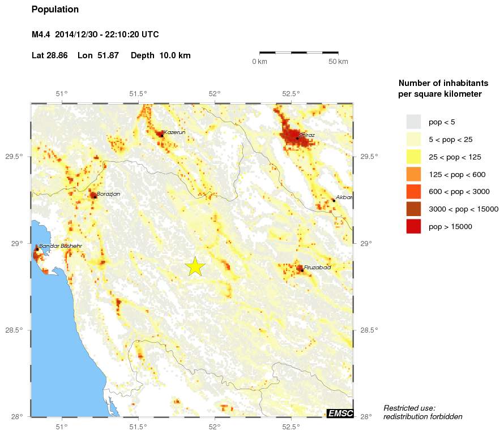The width and height of the screenshot is (504, 435).
Task: Click the Firuzabad city marker dot
Action: [x=302, y=270]
